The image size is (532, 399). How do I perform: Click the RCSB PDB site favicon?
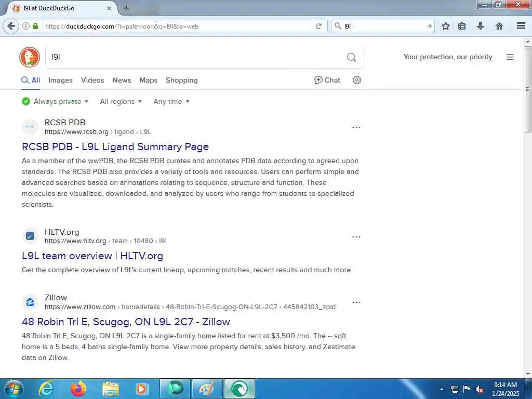click(x=30, y=127)
